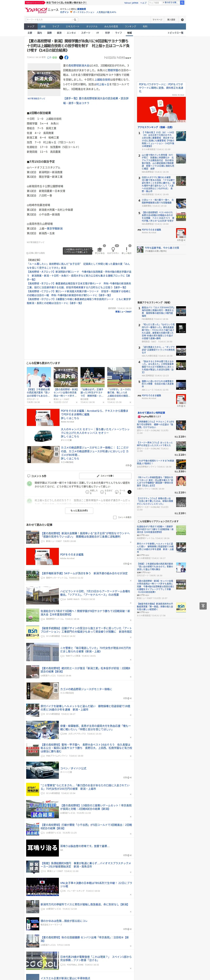Image resolution: width=210 pixels, height=980 pixels.
Task: Focus the keyword search input field
Action: (49, 19)
